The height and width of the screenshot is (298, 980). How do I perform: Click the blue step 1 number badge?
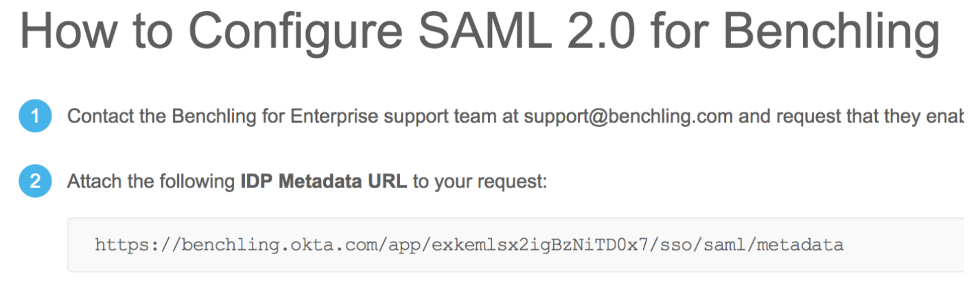pos(35,117)
